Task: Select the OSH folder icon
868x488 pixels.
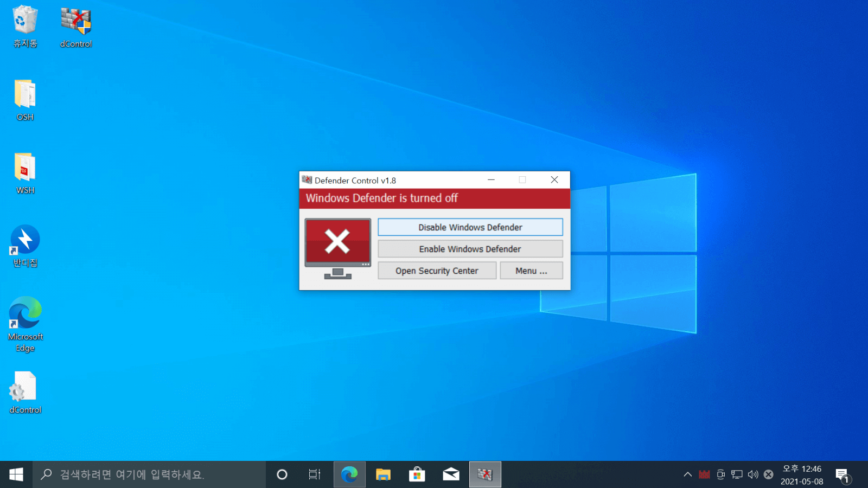Action: pyautogui.click(x=25, y=100)
